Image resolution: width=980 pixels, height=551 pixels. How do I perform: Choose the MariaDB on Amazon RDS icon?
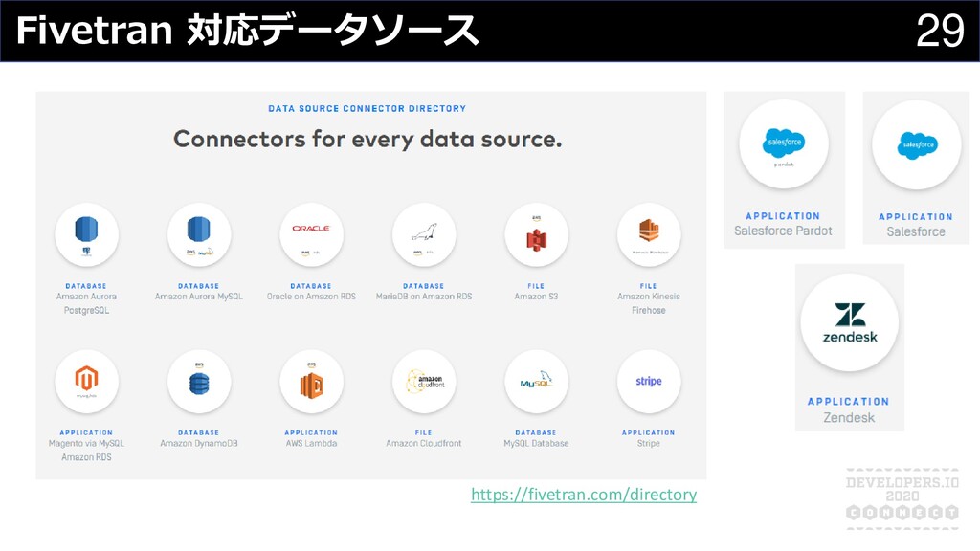tap(424, 235)
